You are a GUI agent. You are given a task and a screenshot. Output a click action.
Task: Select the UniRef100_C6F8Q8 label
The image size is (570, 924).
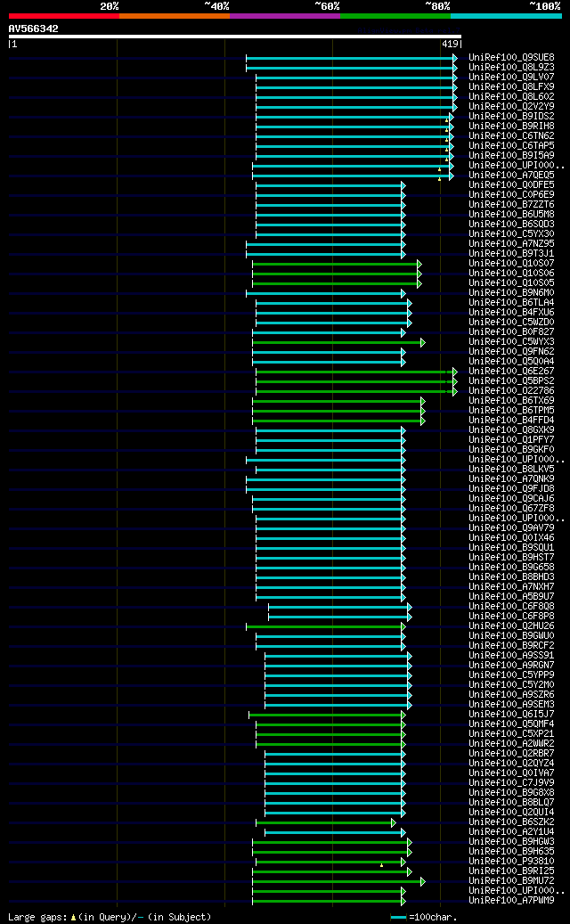(x=511, y=607)
